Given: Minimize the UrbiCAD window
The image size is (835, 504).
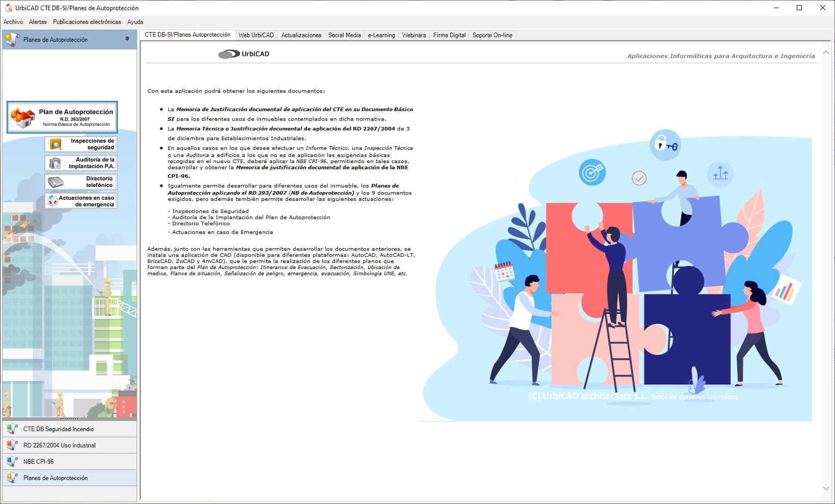Looking at the screenshot, I should coord(776,8).
